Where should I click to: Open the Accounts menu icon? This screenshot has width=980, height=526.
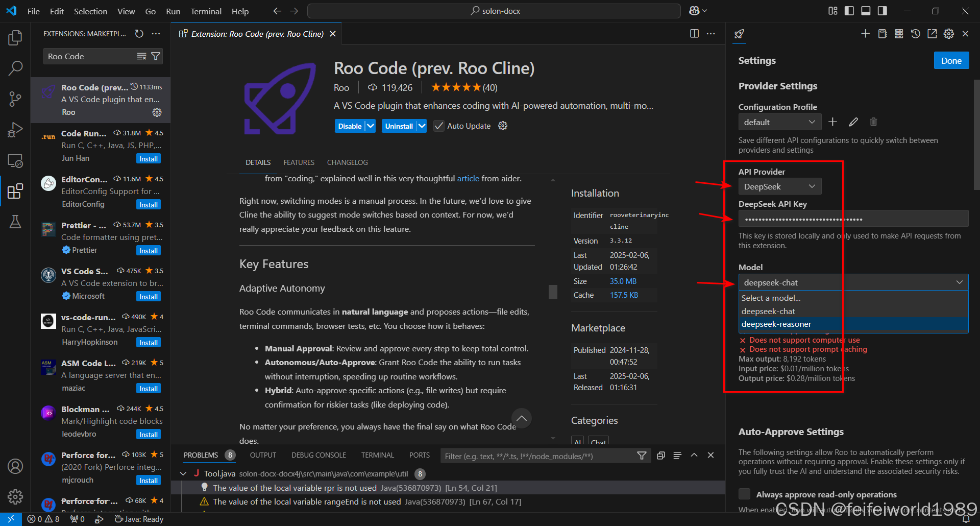coord(15,466)
